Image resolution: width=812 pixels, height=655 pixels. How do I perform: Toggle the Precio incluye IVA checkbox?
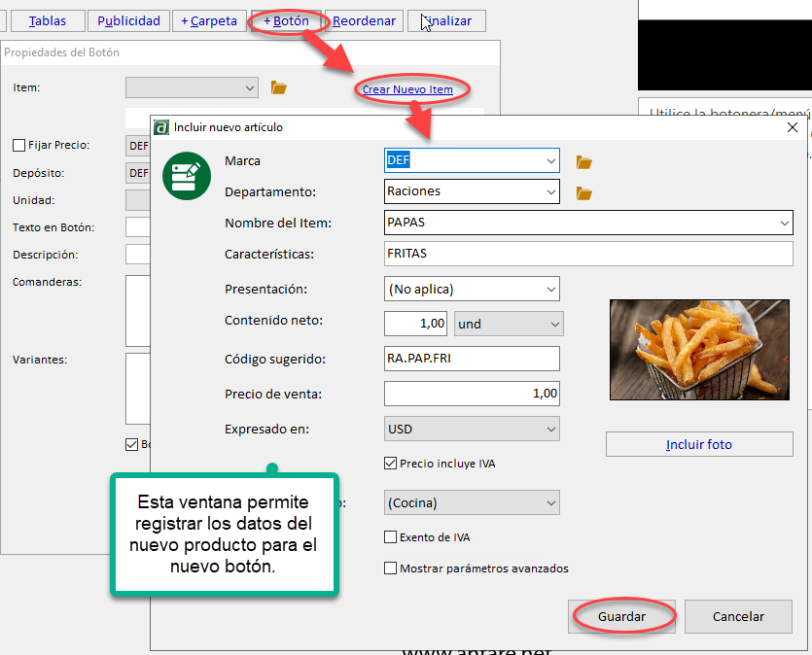pyautogui.click(x=391, y=464)
